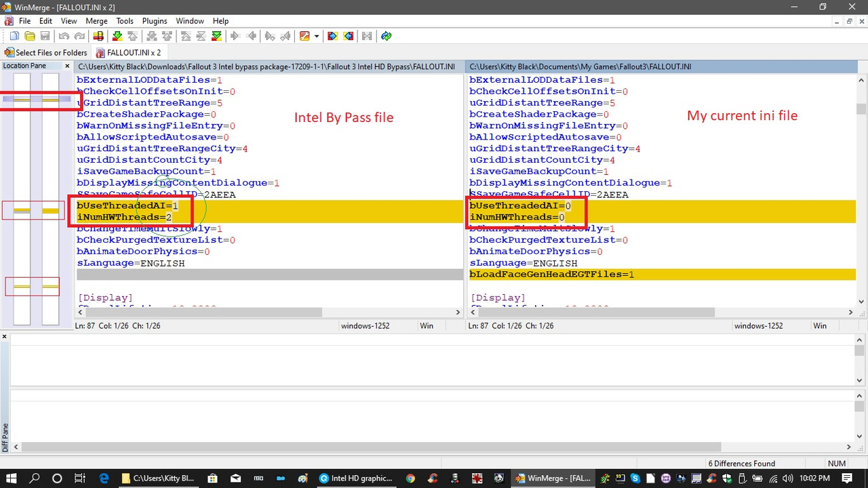Click iNumHWThreads=0 line in right file
This screenshot has height=488, width=868.
pos(517,217)
